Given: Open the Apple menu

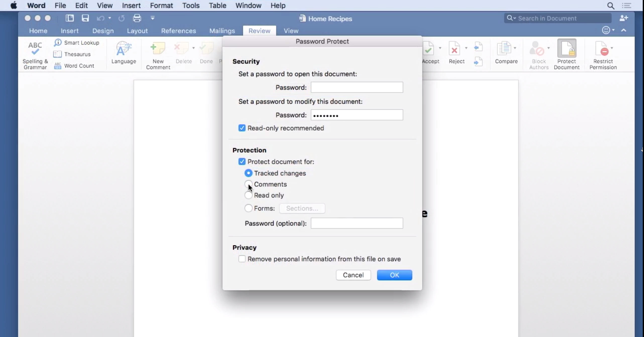Looking at the screenshot, I should point(14,5).
